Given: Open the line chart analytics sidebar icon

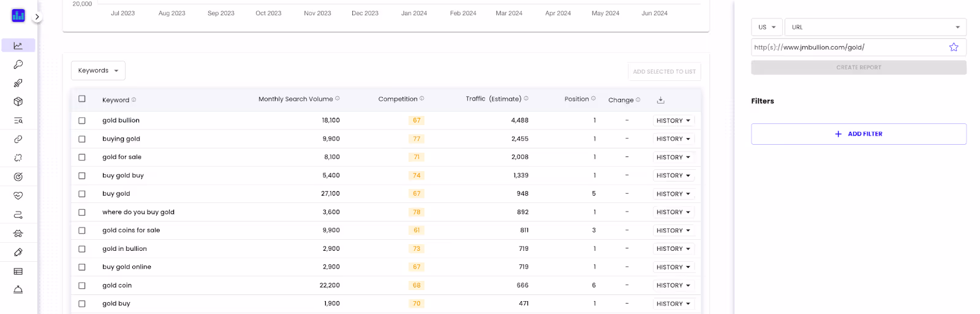Looking at the screenshot, I should 18,45.
